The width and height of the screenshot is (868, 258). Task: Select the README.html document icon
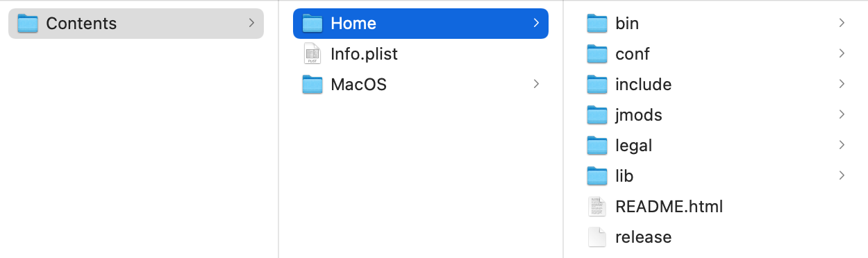[597, 207]
